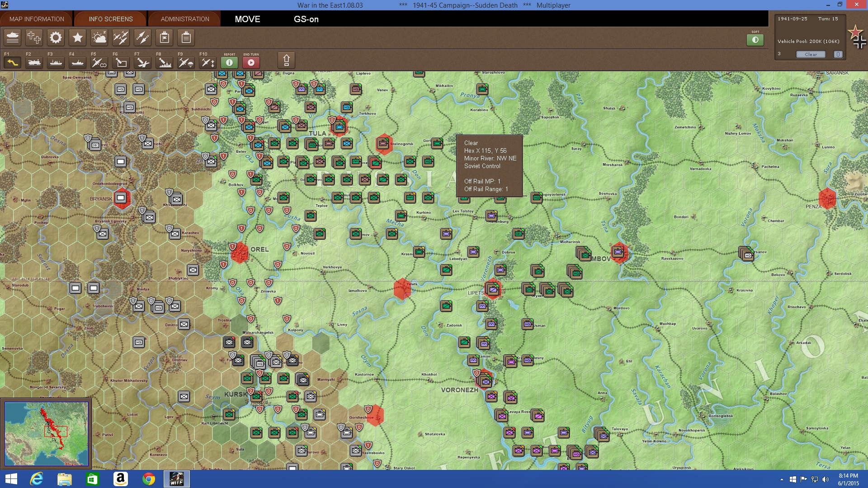Open the gear production icon
Image resolution: width=868 pixels, height=488 pixels.
tap(56, 38)
